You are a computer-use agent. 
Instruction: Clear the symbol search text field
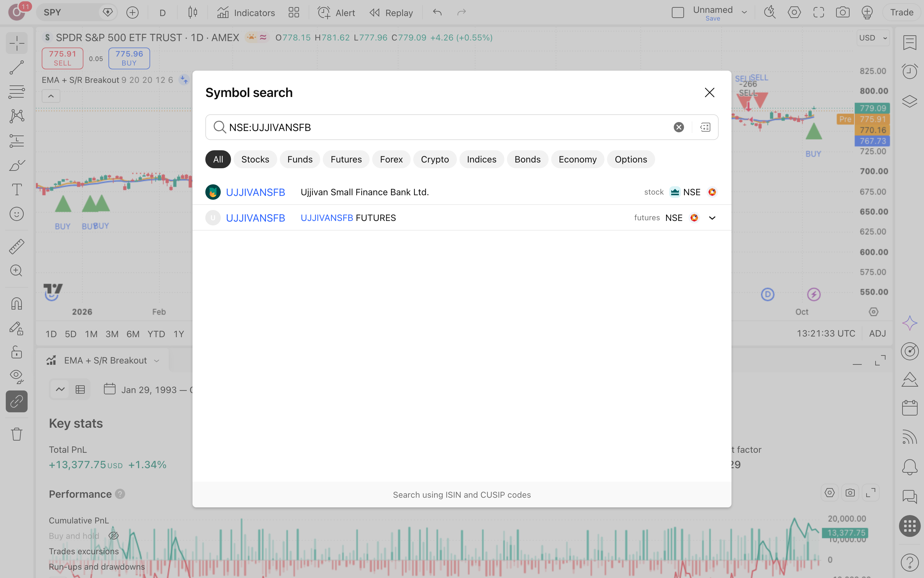(679, 127)
